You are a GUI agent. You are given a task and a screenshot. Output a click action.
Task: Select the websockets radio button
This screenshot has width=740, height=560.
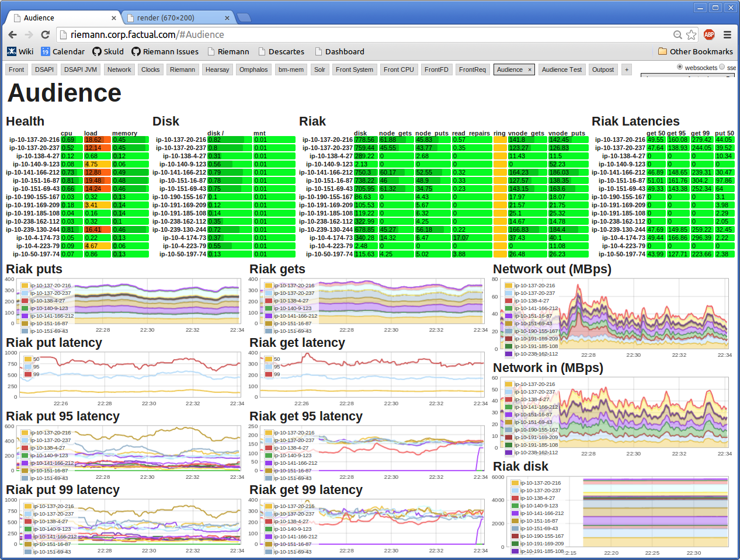(680, 67)
